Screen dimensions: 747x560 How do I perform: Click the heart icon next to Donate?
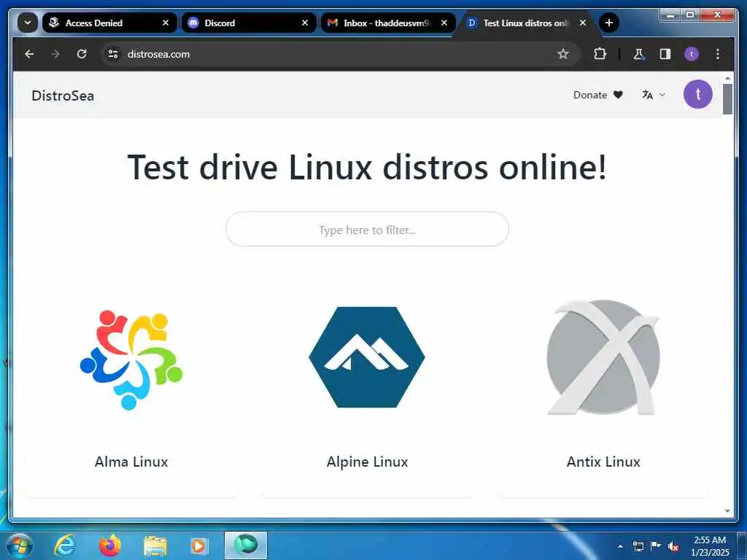(x=618, y=95)
